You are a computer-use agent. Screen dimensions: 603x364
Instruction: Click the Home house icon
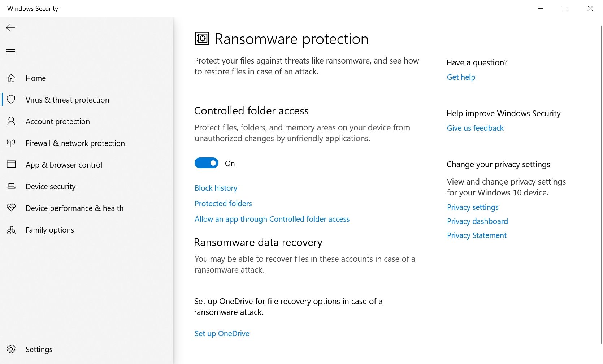(11, 78)
